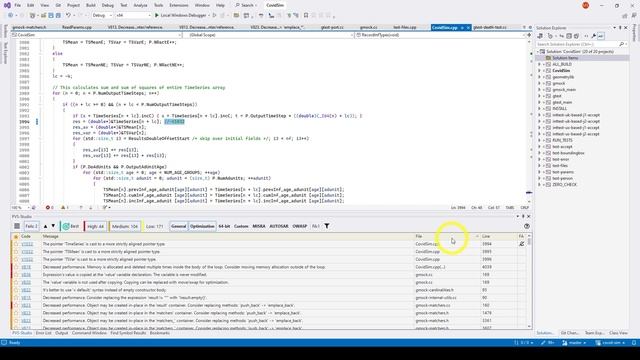Open the Global Scope dropdown
Viewport: 640px width, 360px height.
[268, 35]
